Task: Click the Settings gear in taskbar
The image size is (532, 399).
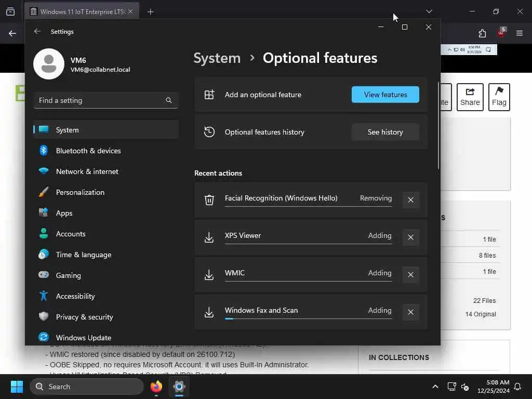Action: coord(179,387)
